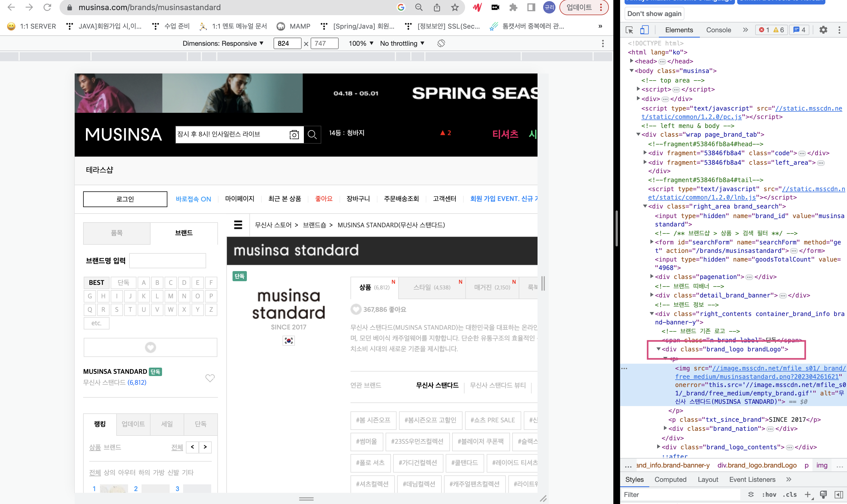The width and height of the screenshot is (847, 504).
Task: Reload the page with the refresh icon
Action: point(47,7)
